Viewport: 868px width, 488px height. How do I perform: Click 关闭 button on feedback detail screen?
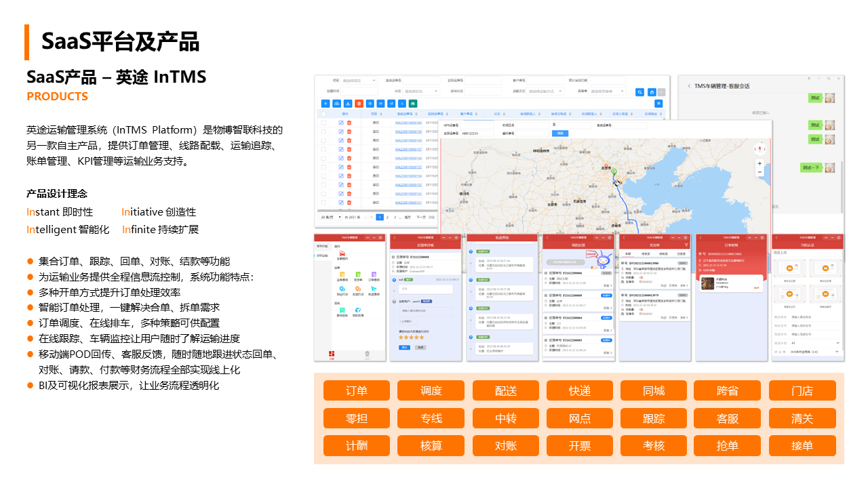click(420, 347)
